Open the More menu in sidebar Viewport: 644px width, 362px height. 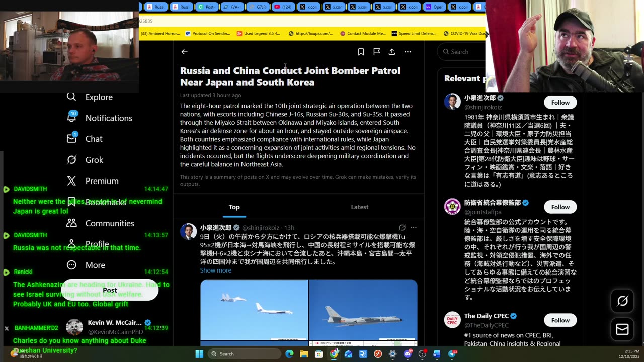pos(86,265)
